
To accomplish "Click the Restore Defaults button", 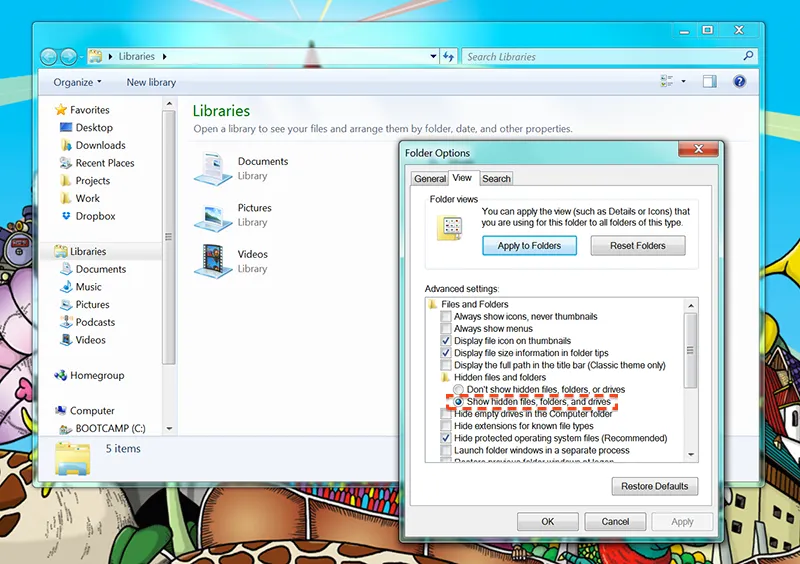I will coord(655,486).
